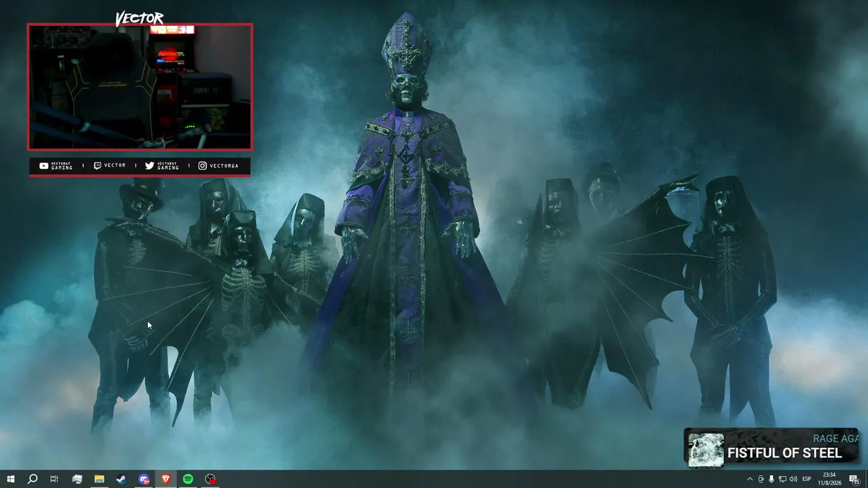Open the Windows Start menu
This screenshot has width=868, height=488.
(11, 479)
